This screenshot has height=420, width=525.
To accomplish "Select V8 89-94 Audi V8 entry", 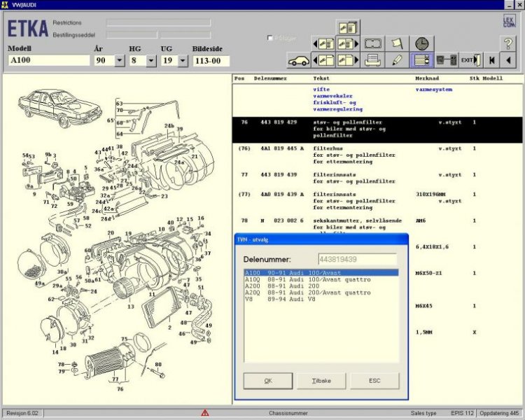I will pyautogui.click(x=280, y=299).
